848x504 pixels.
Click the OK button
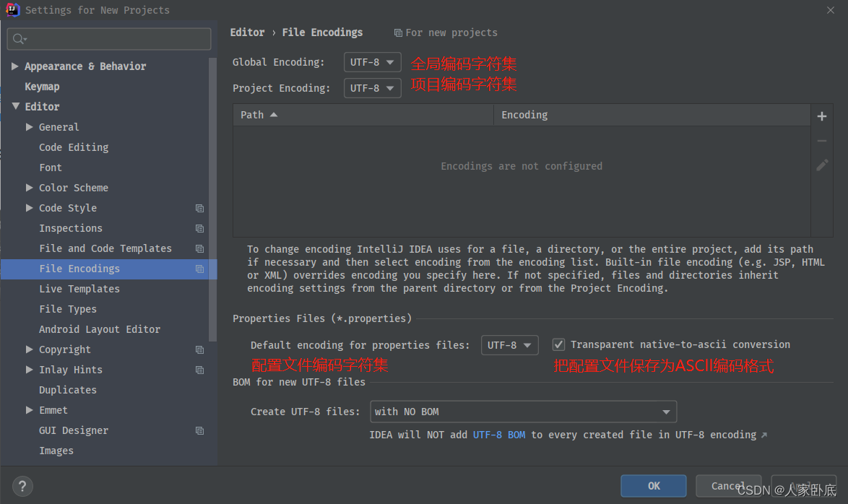[653, 486]
